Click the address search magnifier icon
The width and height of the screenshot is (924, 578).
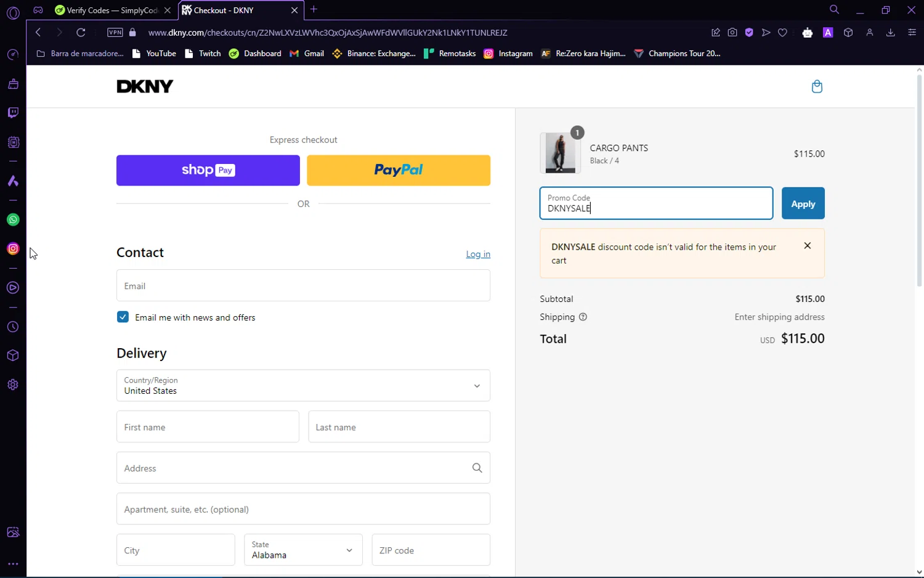tap(477, 468)
